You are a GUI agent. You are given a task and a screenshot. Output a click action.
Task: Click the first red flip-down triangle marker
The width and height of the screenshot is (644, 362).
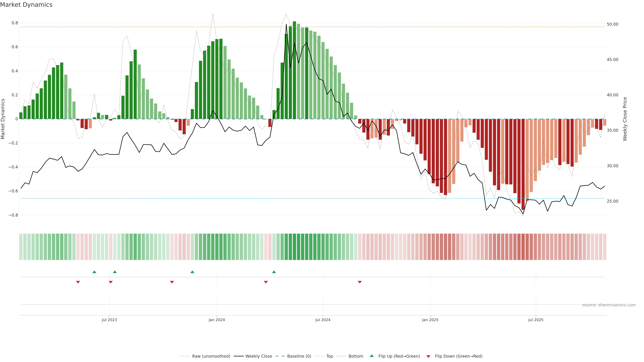(x=78, y=282)
